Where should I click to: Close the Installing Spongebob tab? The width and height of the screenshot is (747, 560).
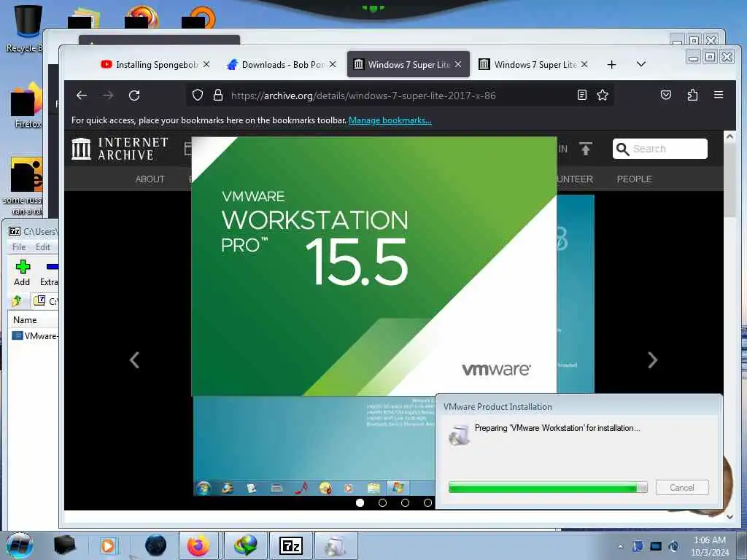pyautogui.click(x=206, y=64)
